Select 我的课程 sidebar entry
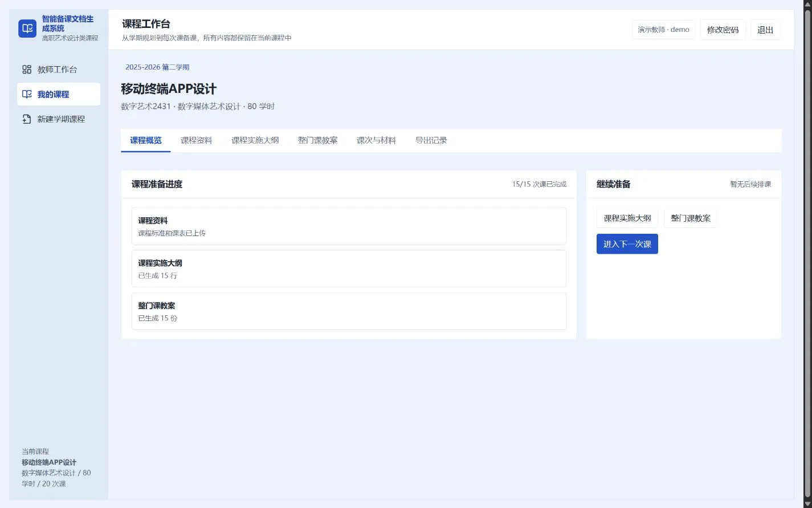812x508 pixels. click(59, 95)
